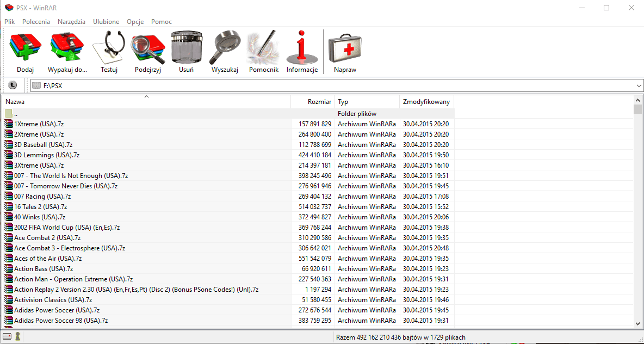Click date 30.04.2015 16:10
Viewport: 644px width, 344px height.
tap(426, 165)
